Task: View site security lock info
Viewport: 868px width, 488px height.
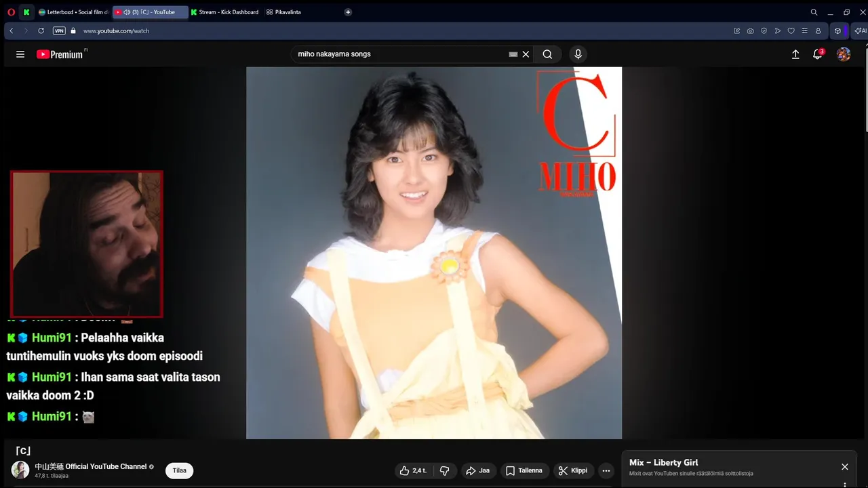Action: 73,30
